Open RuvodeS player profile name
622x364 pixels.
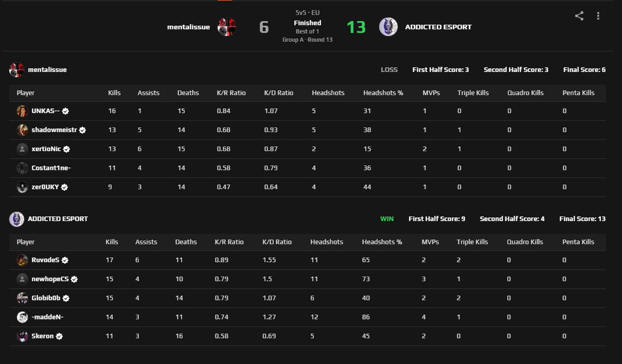coord(45,260)
